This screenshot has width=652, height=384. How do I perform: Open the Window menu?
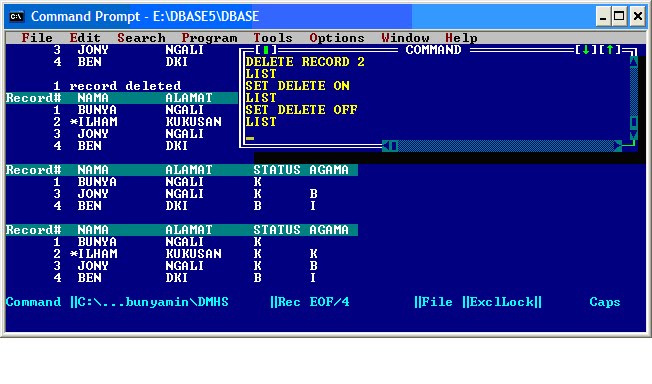pyautogui.click(x=405, y=38)
